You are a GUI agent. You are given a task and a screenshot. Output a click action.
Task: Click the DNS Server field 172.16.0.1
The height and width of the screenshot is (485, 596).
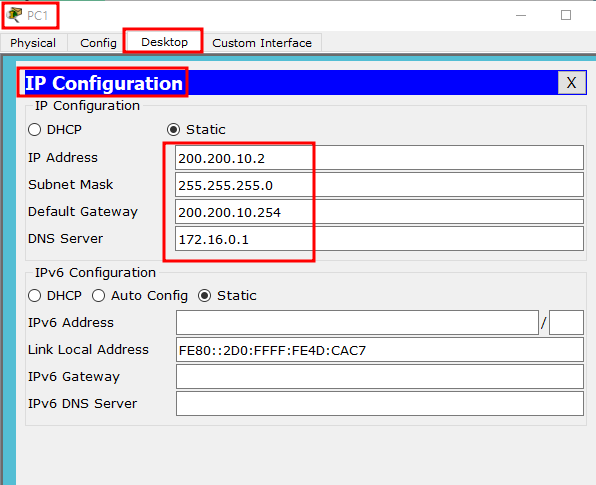379,239
